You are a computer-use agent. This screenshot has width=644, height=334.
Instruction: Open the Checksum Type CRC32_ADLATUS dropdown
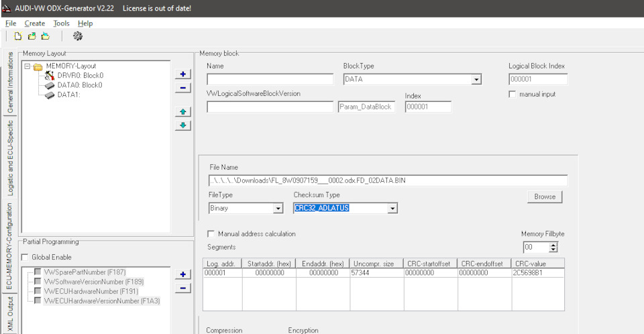coord(392,209)
